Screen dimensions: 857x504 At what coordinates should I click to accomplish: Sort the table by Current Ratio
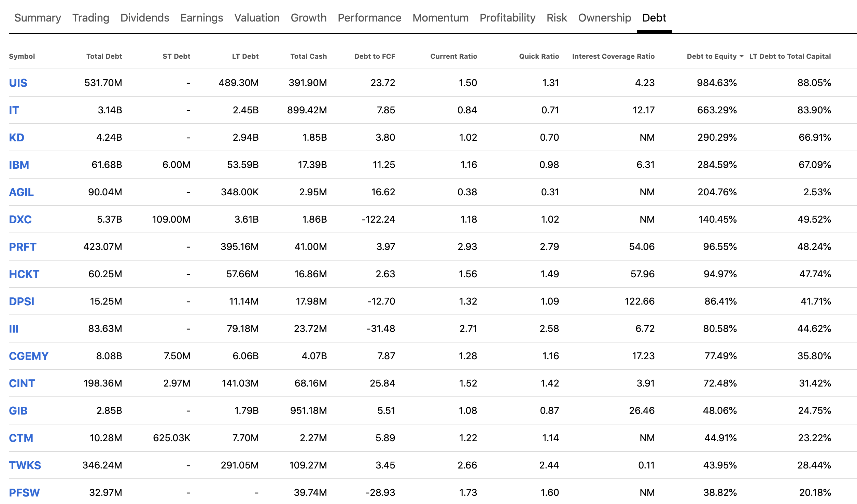click(x=453, y=56)
